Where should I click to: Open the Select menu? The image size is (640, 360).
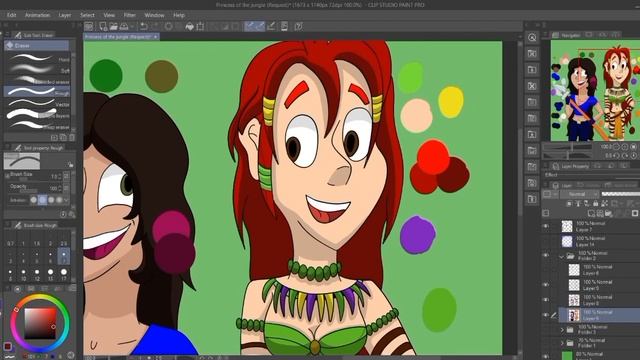coord(87,15)
